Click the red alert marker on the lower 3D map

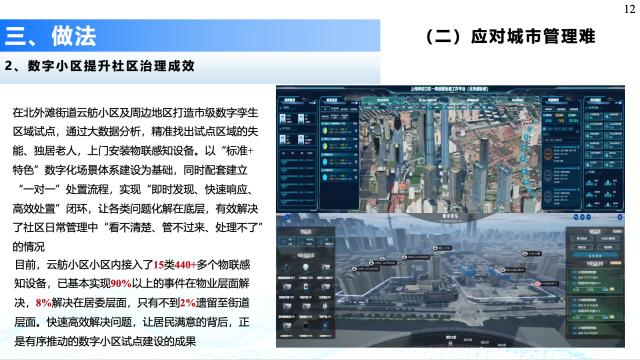pyautogui.click(x=538, y=284)
